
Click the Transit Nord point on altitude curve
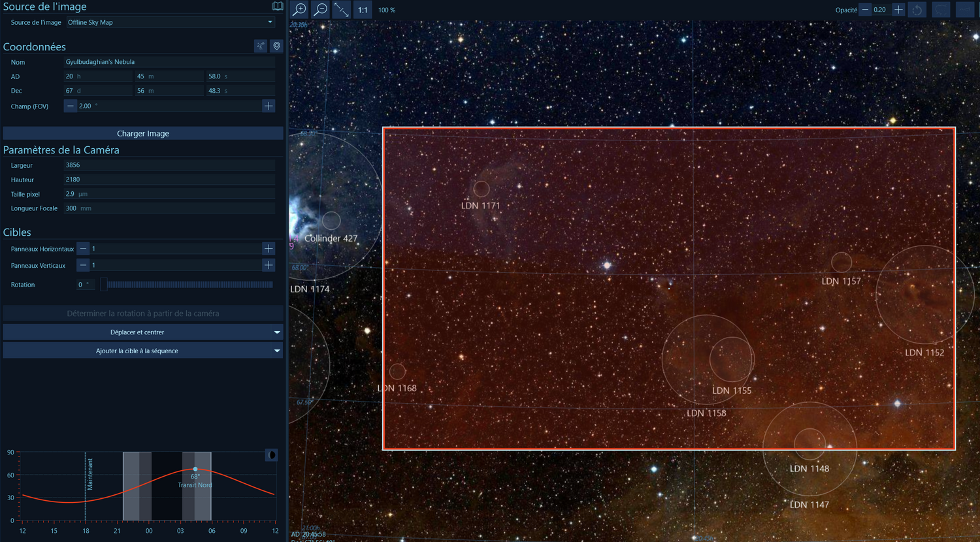point(195,469)
